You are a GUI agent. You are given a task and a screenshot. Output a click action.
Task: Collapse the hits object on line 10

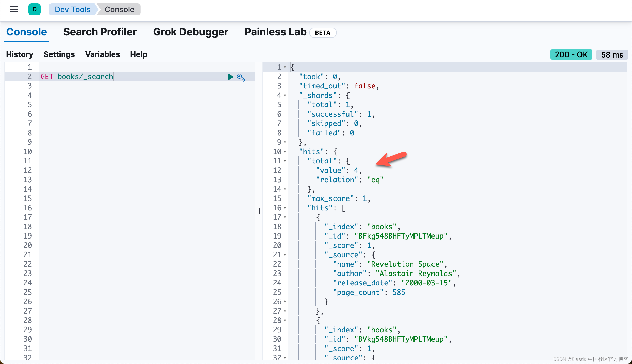[x=285, y=152]
